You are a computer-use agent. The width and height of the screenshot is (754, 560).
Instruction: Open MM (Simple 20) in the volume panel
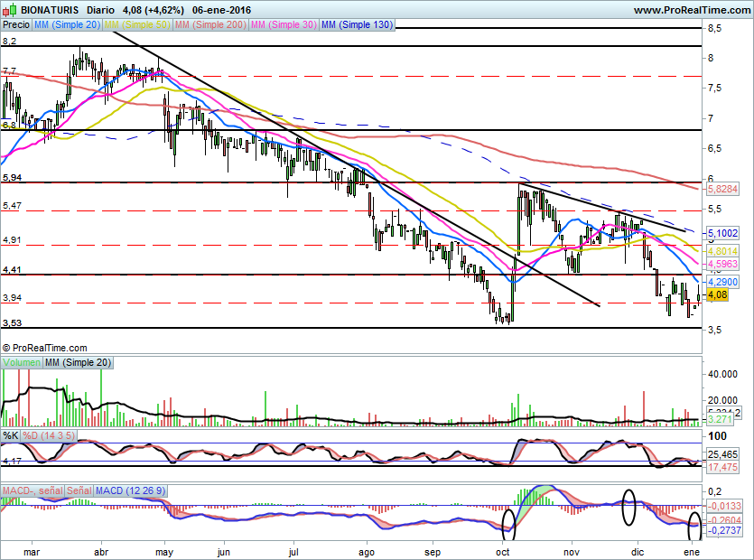pos(78,362)
